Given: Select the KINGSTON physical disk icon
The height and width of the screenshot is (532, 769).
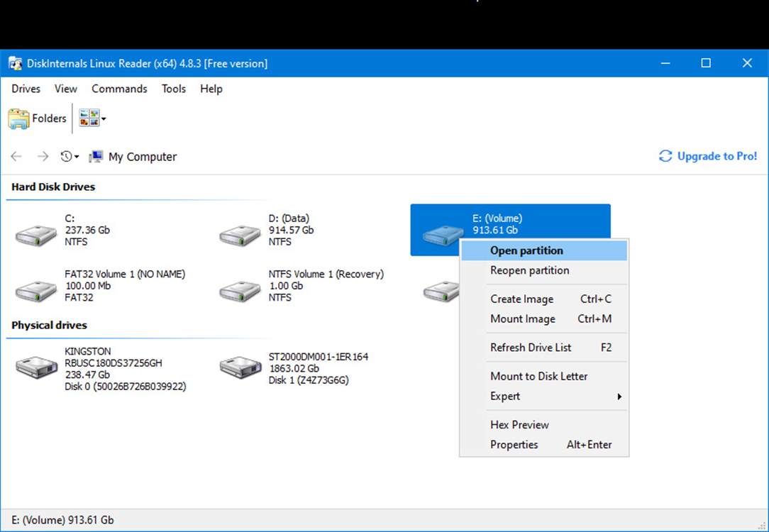Looking at the screenshot, I should [37, 367].
